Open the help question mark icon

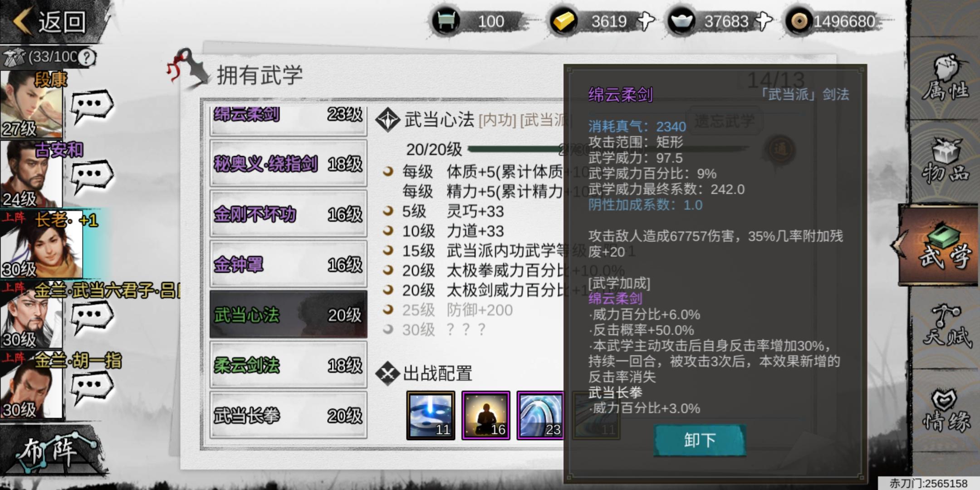click(87, 57)
